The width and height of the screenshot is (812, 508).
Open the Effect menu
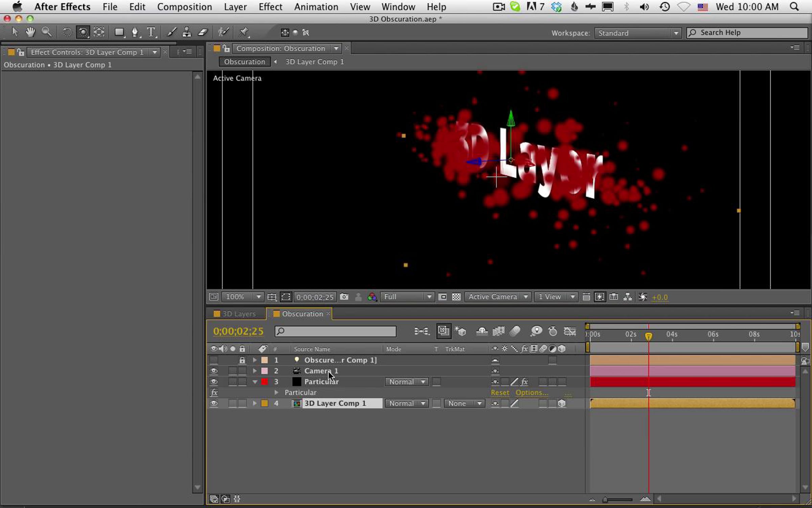pyautogui.click(x=270, y=7)
